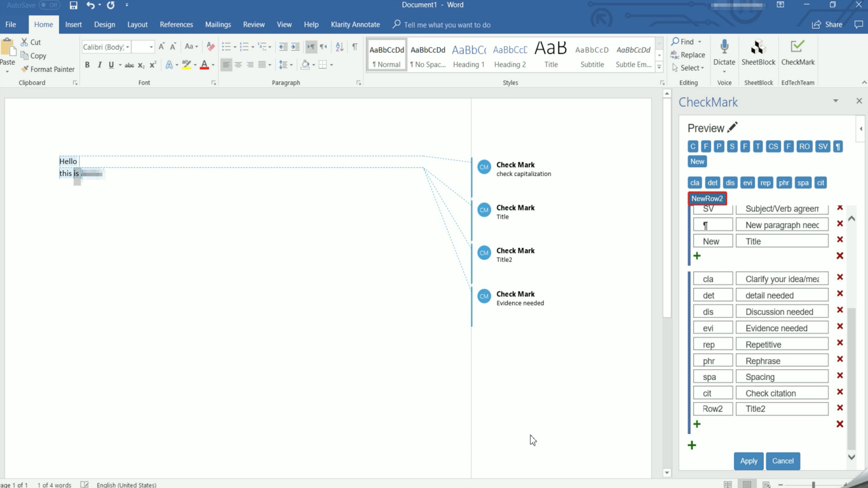Delete the 'cla' comment row
Viewport: 868px width, 488px height.
[840, 278]
